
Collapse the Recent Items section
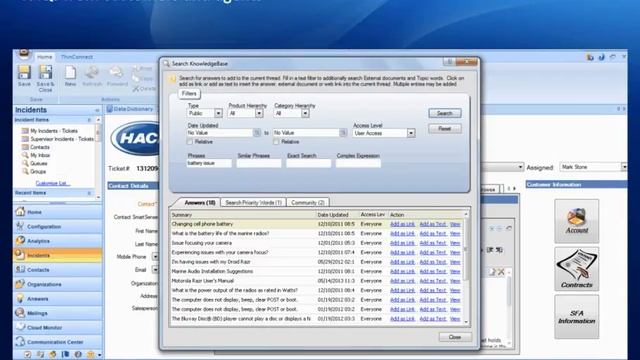click(89, 193)
